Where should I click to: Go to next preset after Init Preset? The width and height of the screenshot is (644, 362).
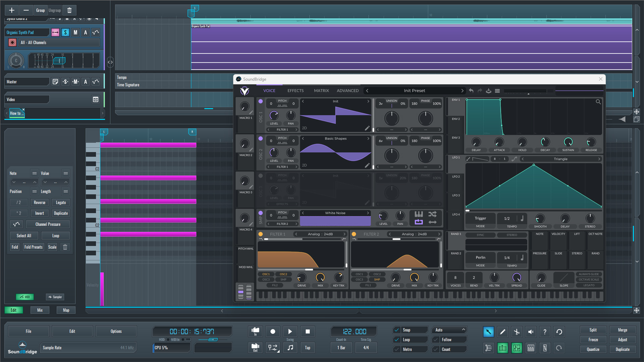[x=462, y=90]
